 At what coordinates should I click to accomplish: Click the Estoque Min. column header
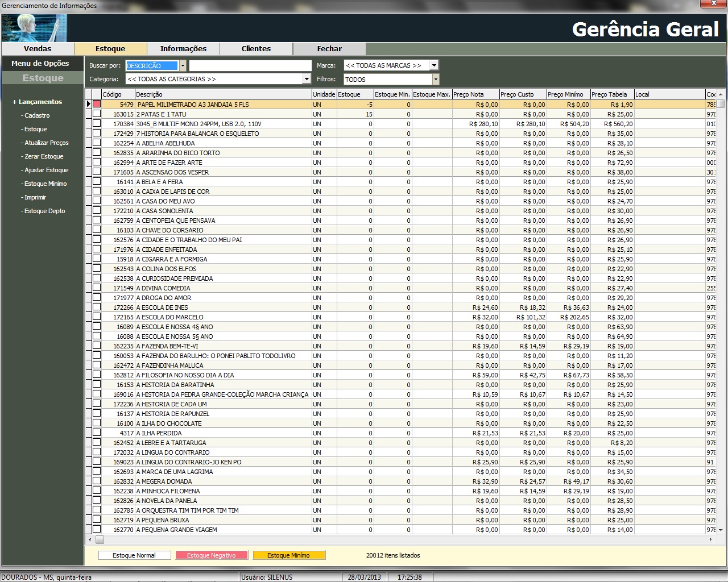coord(392,94)
